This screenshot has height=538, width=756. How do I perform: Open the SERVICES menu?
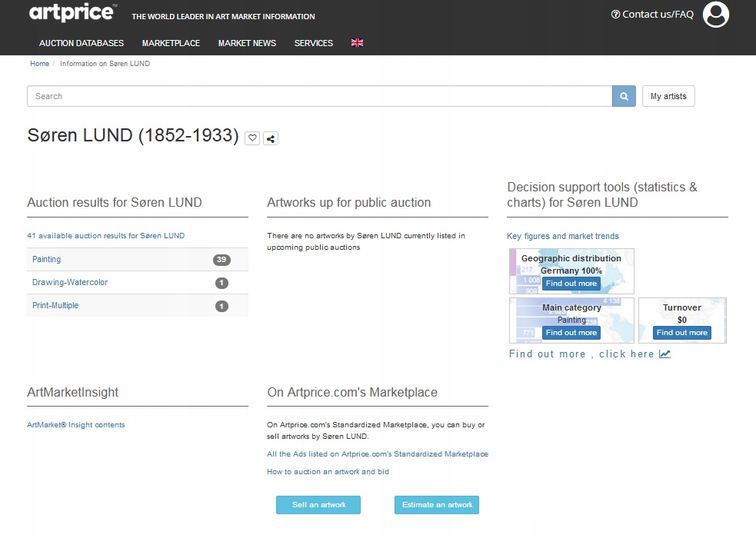click(x=313, y=43)
